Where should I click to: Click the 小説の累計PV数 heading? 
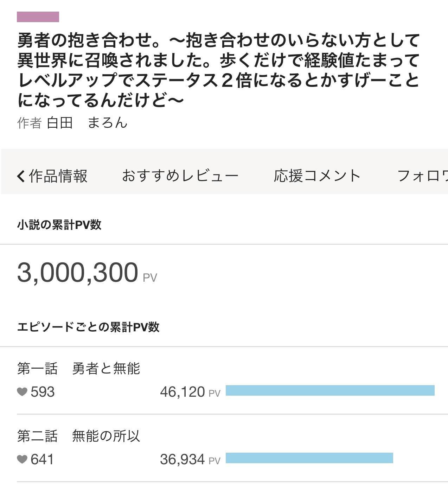59,225
